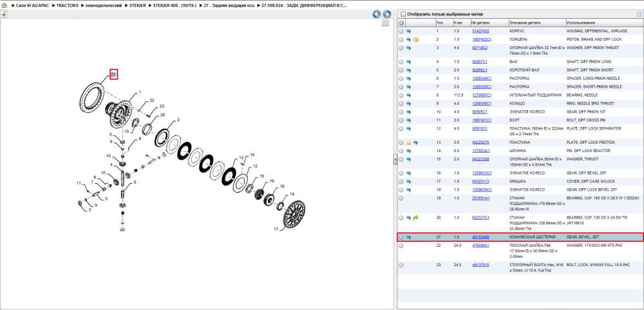Image resolution: width=644 pixels, height=310 pixels.
Task: Click gray round icon for part 47600651
Action: coord(401,246)
